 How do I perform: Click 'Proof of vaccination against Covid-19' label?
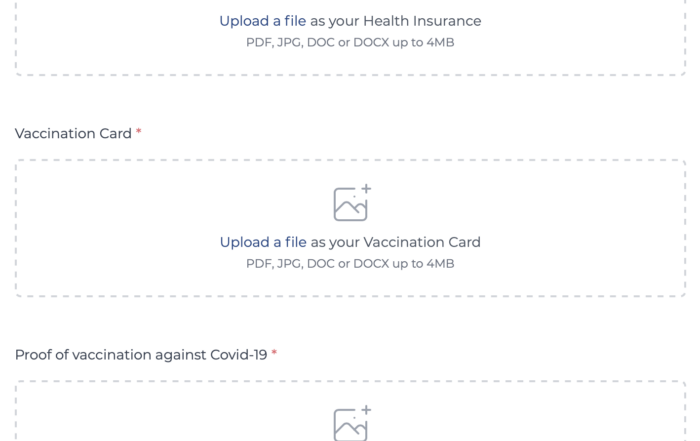coord(141,355)
